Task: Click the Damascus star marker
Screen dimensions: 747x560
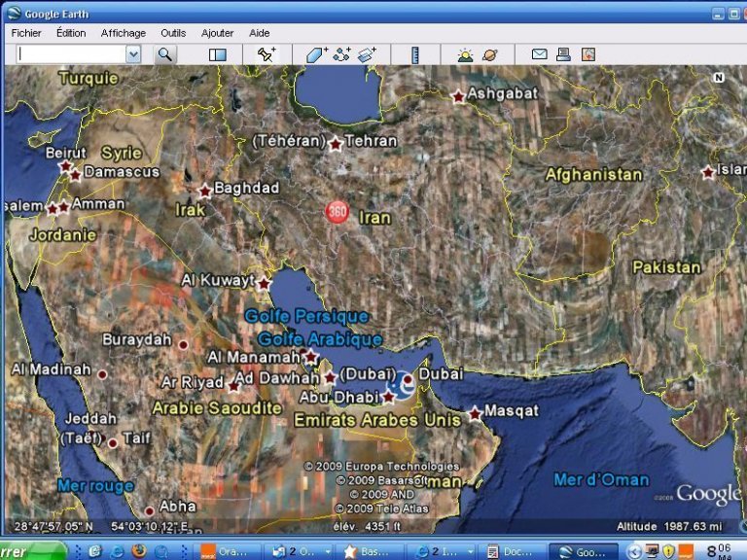Action: point(75,175)
